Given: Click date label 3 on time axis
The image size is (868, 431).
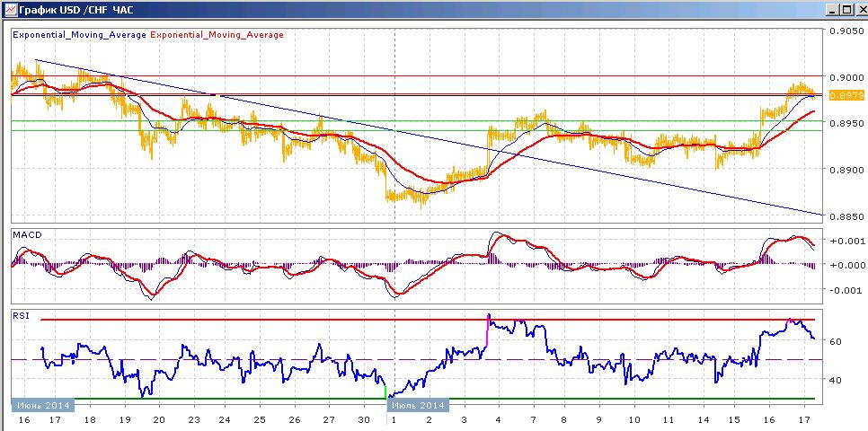Looking at the screenshot, I should coord(463,419).
